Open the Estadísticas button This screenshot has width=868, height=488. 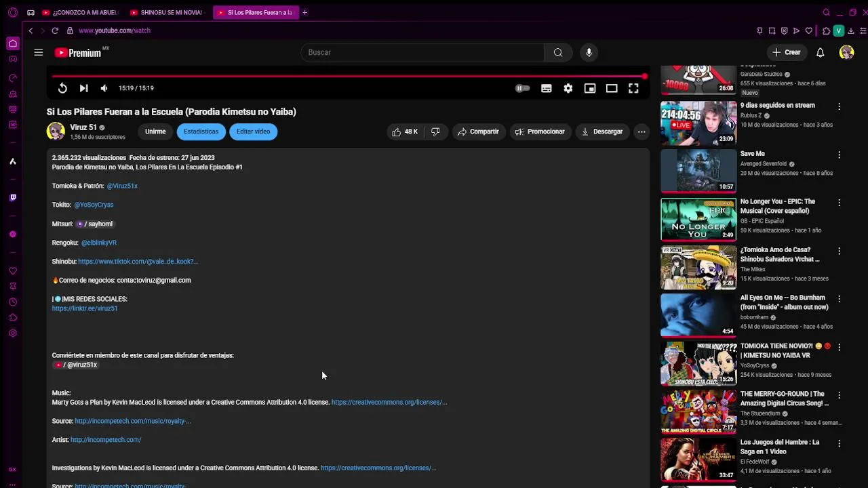[x=201, y=131]
